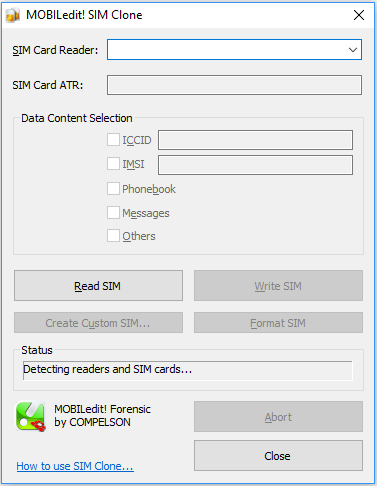Toggle the IMSI checkbox
The image size is (377, 486).
[113, 164]
